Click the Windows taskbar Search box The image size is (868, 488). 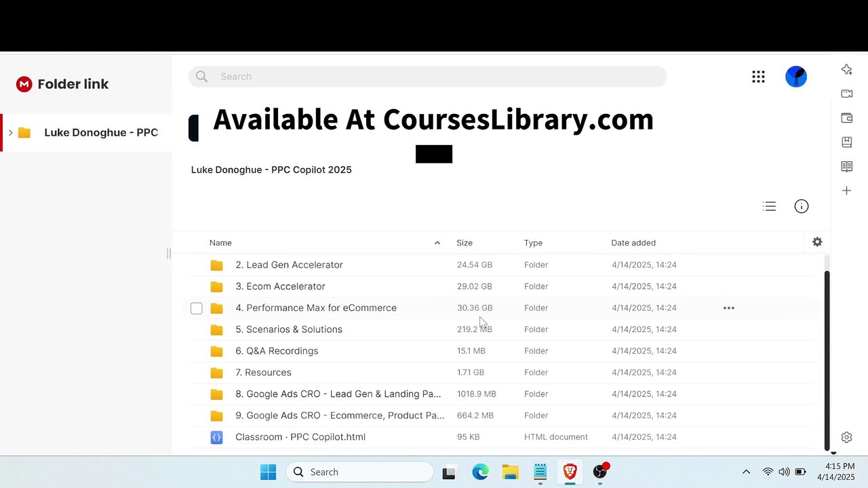point(359,472)
